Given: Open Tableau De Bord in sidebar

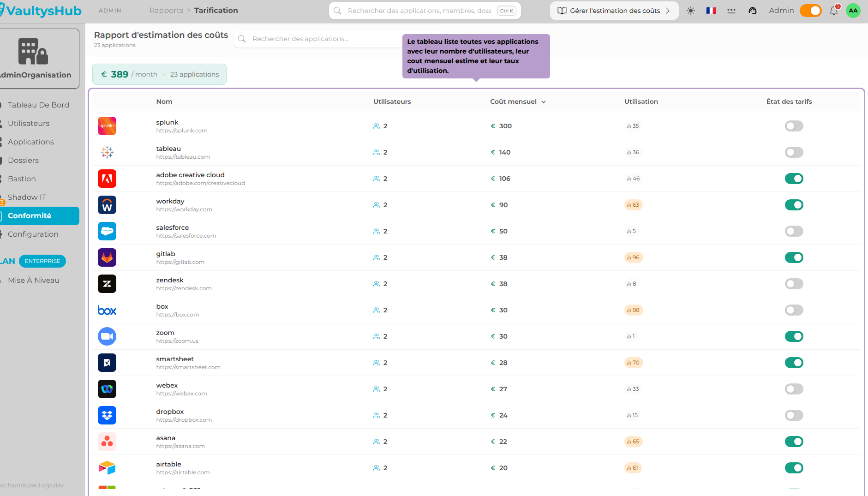Looking at the screenshot, I should point(38,105).
